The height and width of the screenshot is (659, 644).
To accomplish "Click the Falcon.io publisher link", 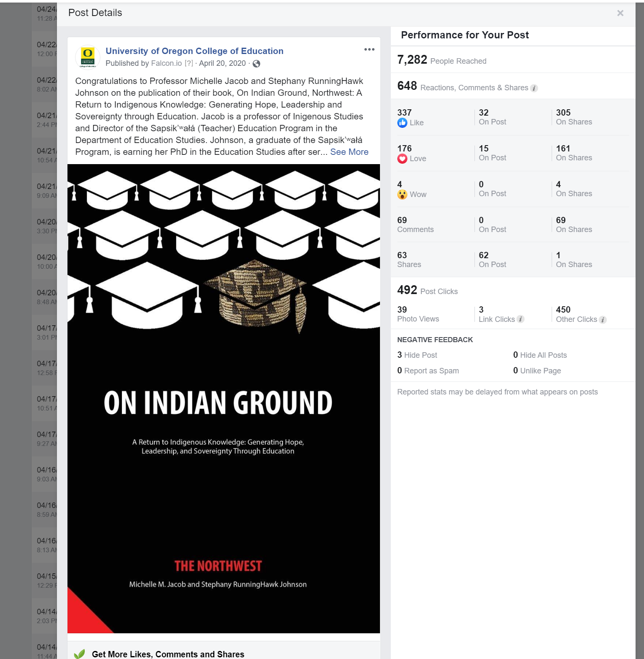I will point(166,63).
